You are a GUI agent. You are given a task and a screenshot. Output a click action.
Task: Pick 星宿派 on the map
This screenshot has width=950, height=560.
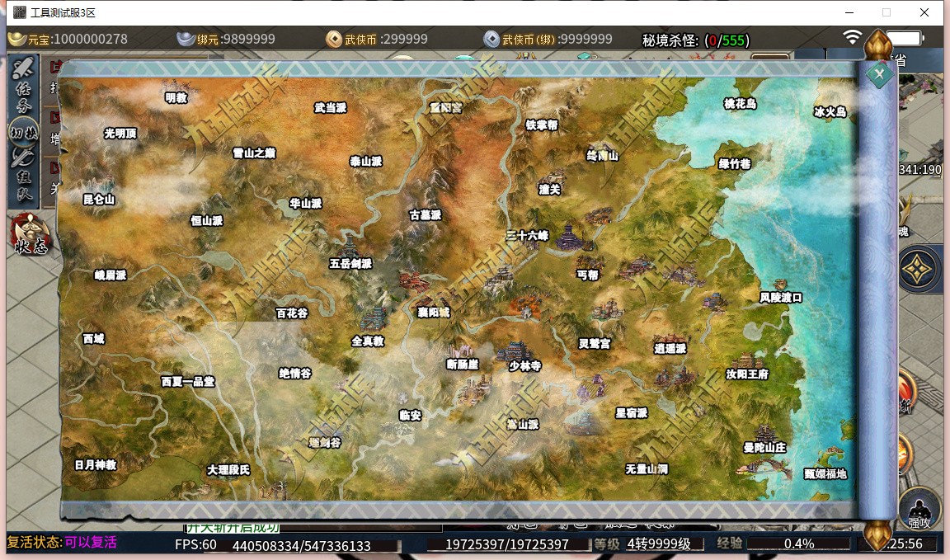click(632, 413)
